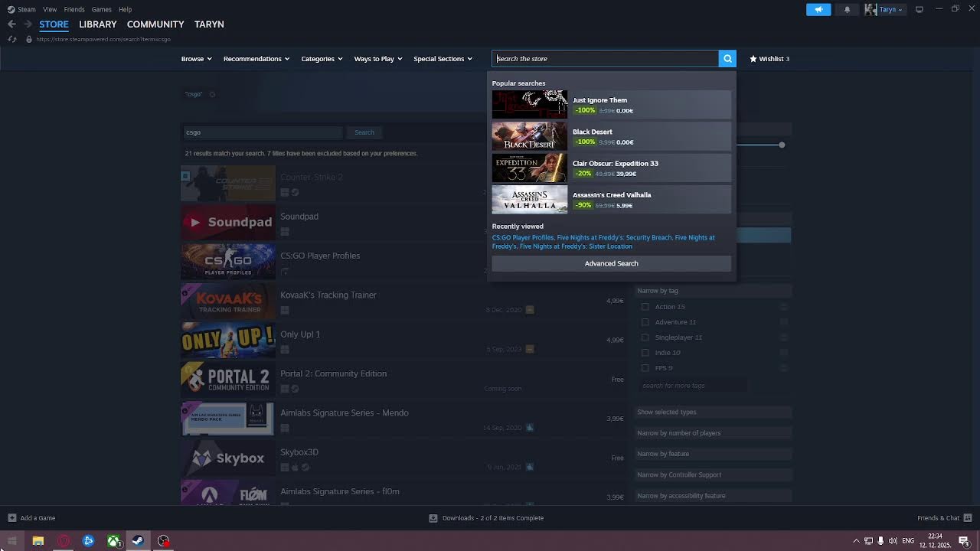Click the Add a Game plus icon
Screen dimensions: 980x551
pyautogui.click(x=11, y=518)
